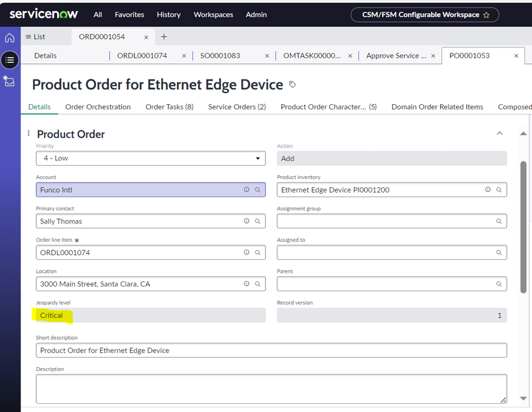Image resolution: width=532 pixels, height=412 pixels.
Task: Click vertical scrollbar up arrow
Action: [524, 134]
